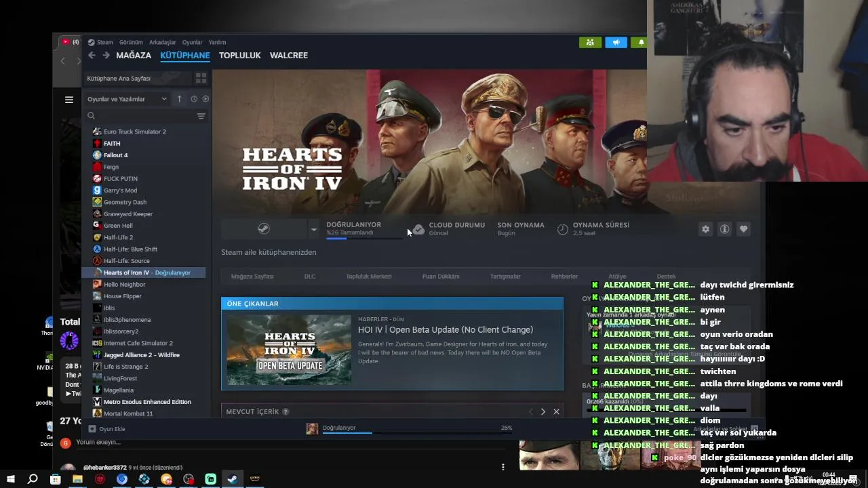
Task: Toggle the ready-to-play filter icon
Action: pyautogui.click(x=205, y=99)
